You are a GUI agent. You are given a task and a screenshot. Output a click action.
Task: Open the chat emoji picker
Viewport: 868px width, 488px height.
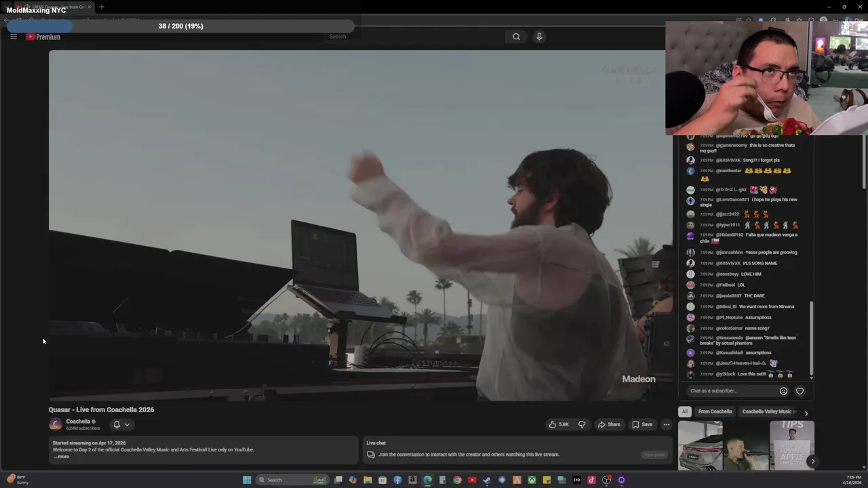click(783, 391)
